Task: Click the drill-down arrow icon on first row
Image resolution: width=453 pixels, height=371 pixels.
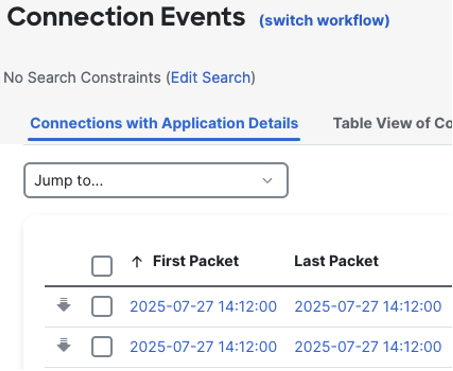Action: click(64, 305)
